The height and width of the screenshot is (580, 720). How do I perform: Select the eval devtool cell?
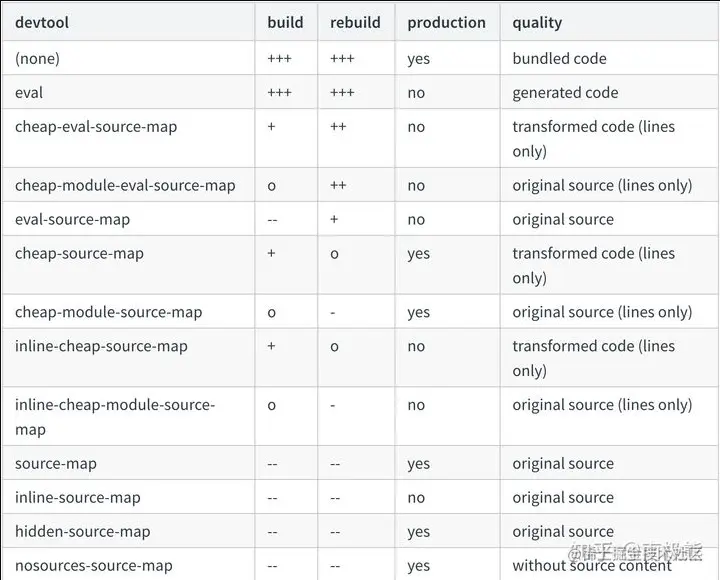click(x=29, y=92)
